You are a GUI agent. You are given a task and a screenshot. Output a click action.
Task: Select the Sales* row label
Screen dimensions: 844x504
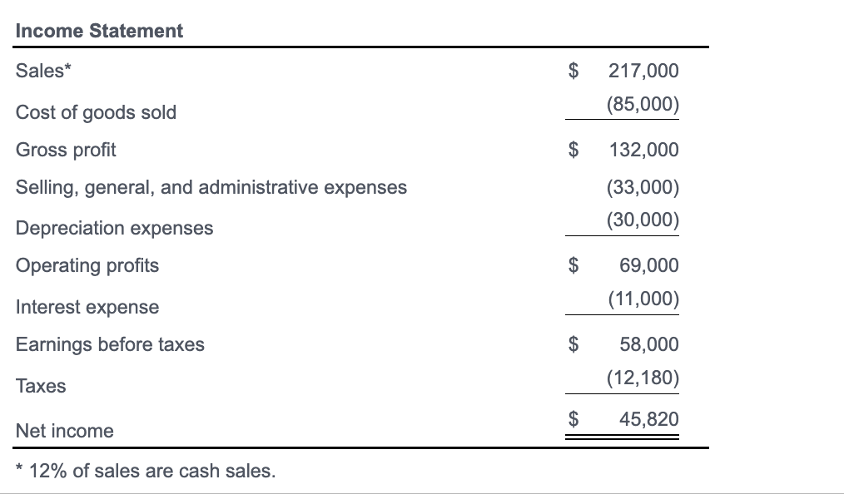pos(43,71)
